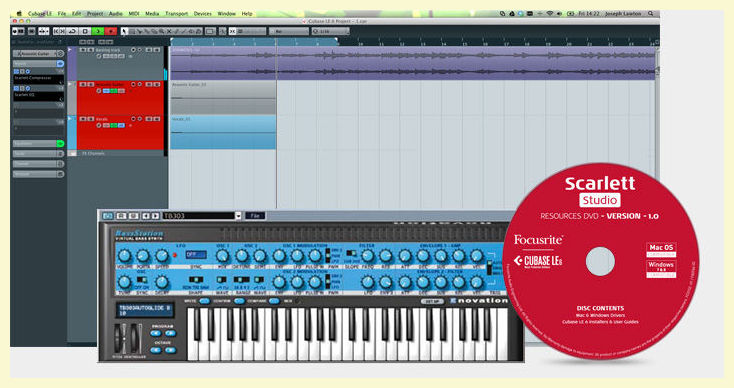Click the red Record transport button

(111, 31)
